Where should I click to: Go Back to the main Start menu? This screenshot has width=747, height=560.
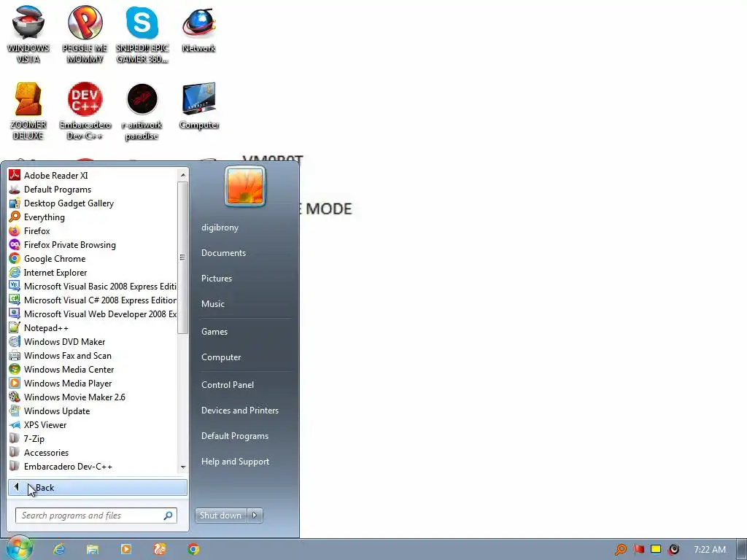(x=98, y=488)
